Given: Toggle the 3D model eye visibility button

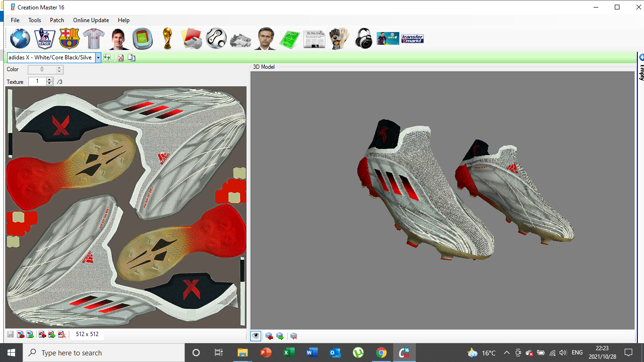Looking at the screenshot, I should pyautogui.click(x=256, y=336).
